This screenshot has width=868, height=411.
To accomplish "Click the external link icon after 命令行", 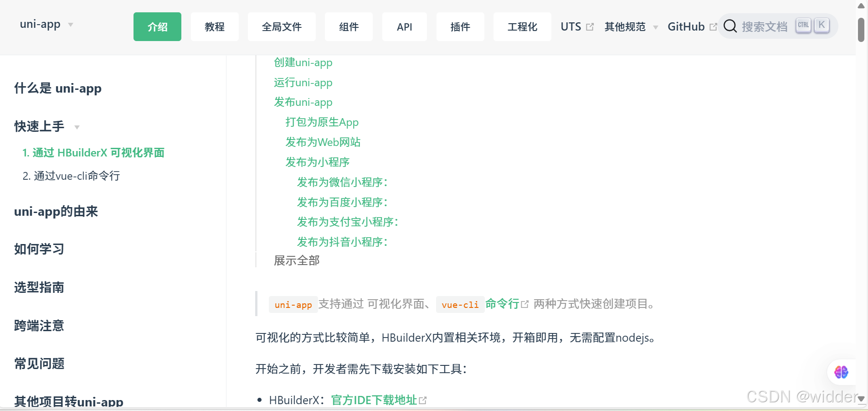I will (525, 304).
